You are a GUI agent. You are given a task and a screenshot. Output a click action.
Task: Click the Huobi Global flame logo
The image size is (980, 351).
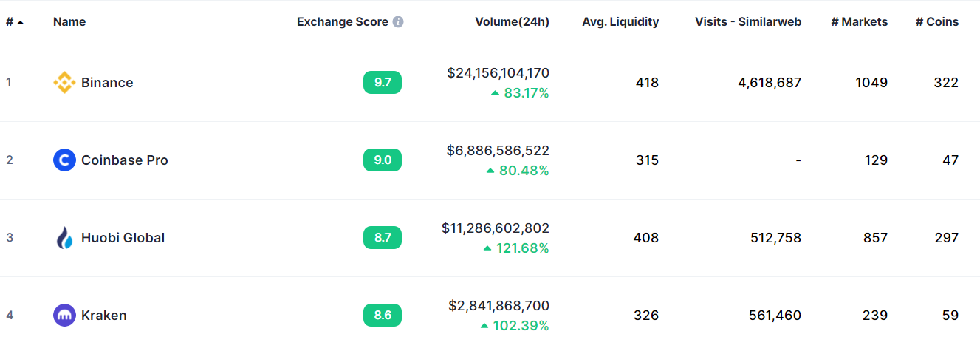click(64, 238)
